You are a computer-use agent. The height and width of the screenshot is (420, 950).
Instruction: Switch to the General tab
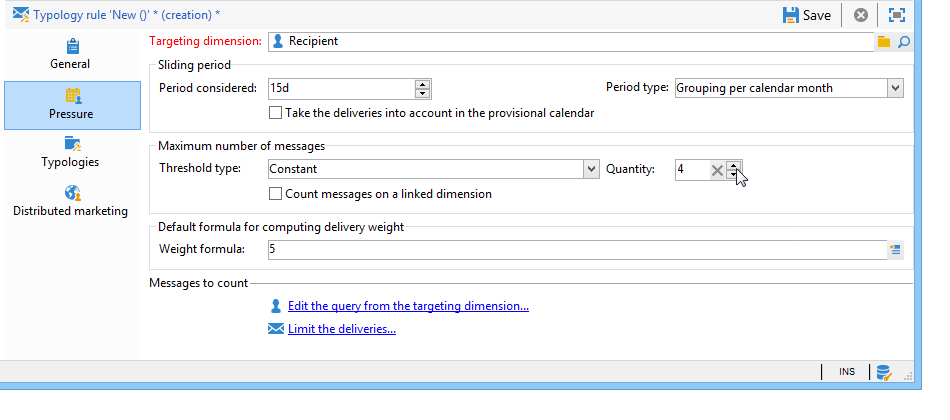[x=71, y=54]
